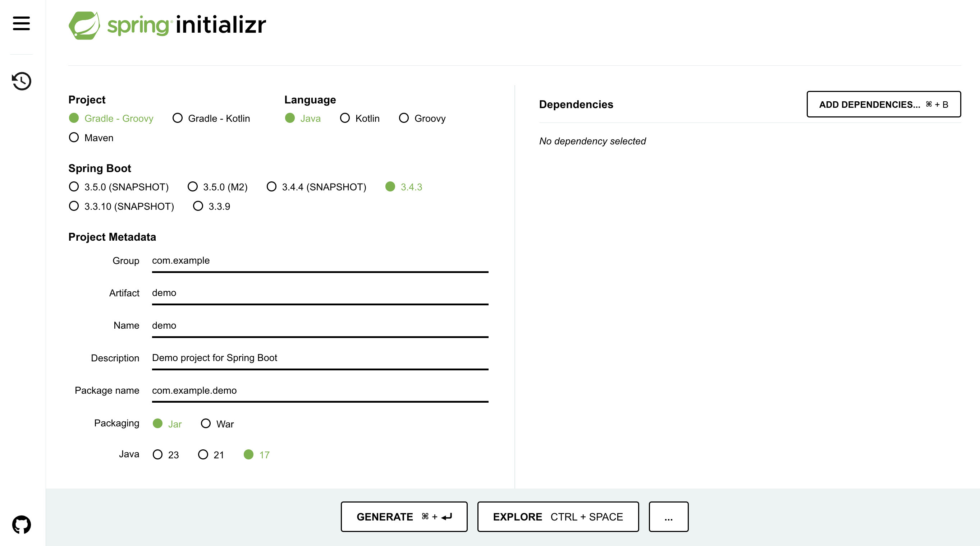Focus the Description text field
980x546 pixels.
tap(320, 358)
